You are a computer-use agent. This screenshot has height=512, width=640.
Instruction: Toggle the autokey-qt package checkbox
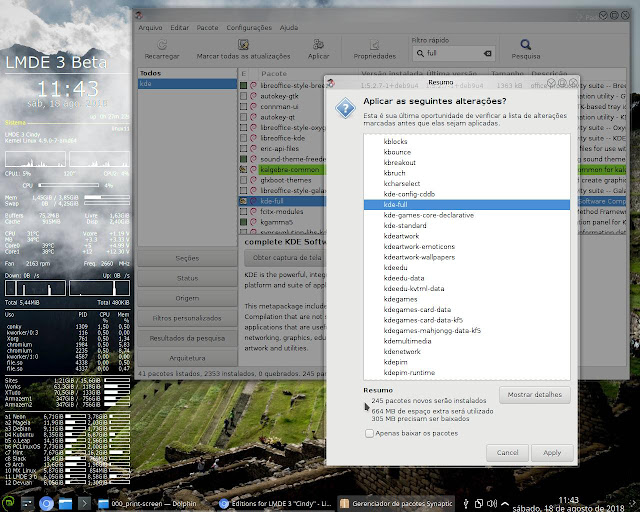[x=243, y=117]
